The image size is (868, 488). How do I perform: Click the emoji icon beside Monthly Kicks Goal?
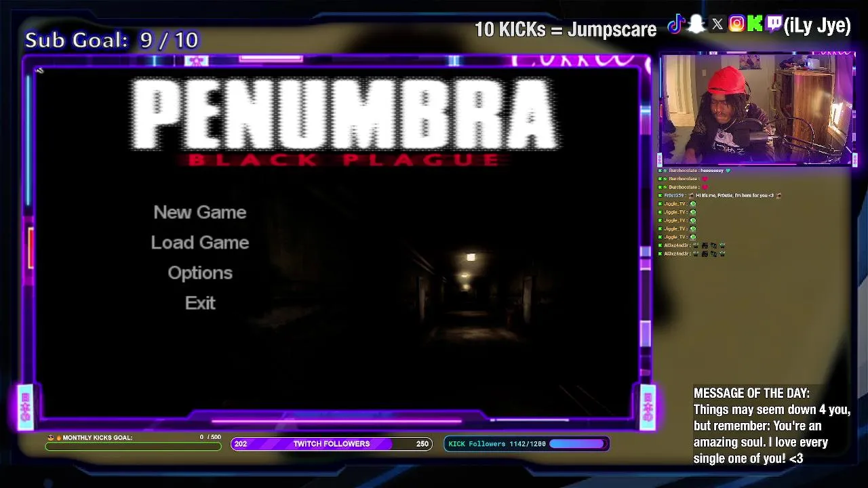tap(51, 438)
